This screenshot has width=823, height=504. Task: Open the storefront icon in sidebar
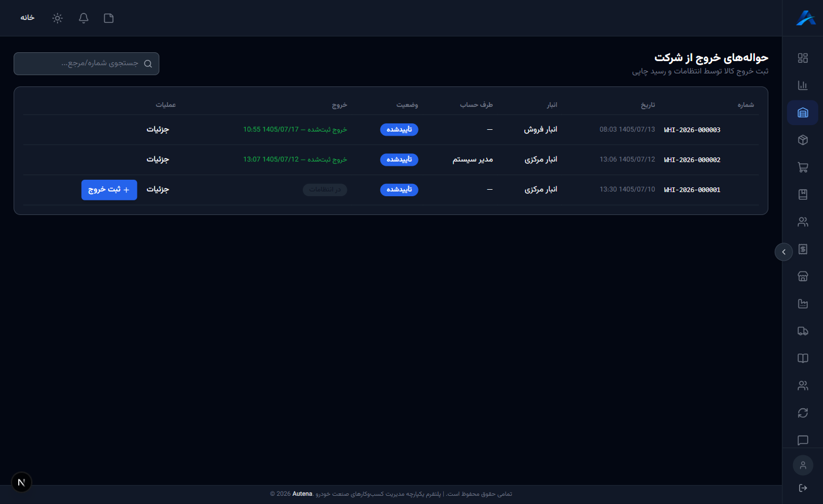pos(802,277)
